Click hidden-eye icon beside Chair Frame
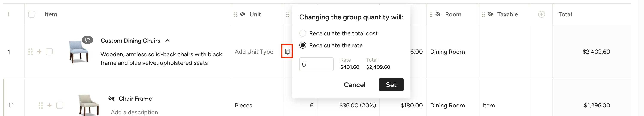Screen dimensions: 644x116 tap(111, 99)
